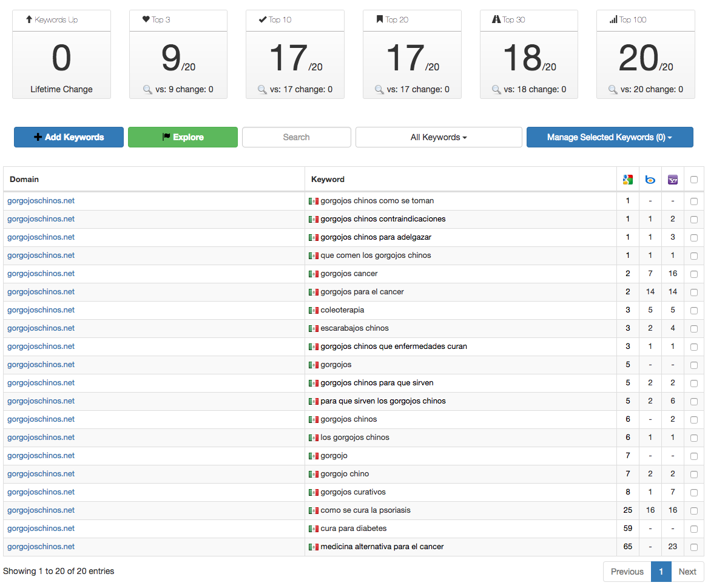
Task: Click the signal bars icon beside Top 100
Action: point(613,19)
